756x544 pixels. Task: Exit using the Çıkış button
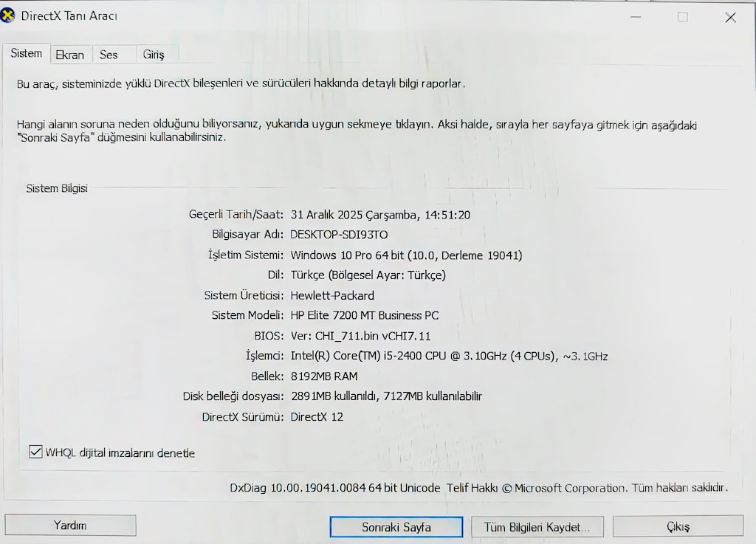coord(678,526)
